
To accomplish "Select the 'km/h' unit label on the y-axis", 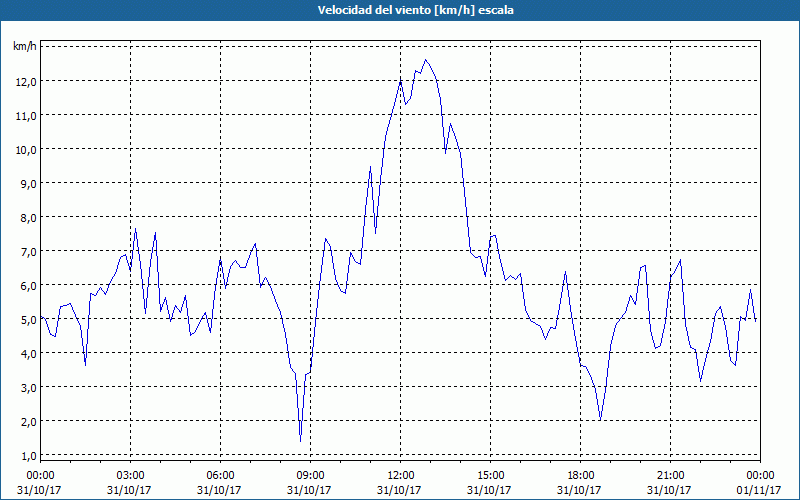I will 25,46.
